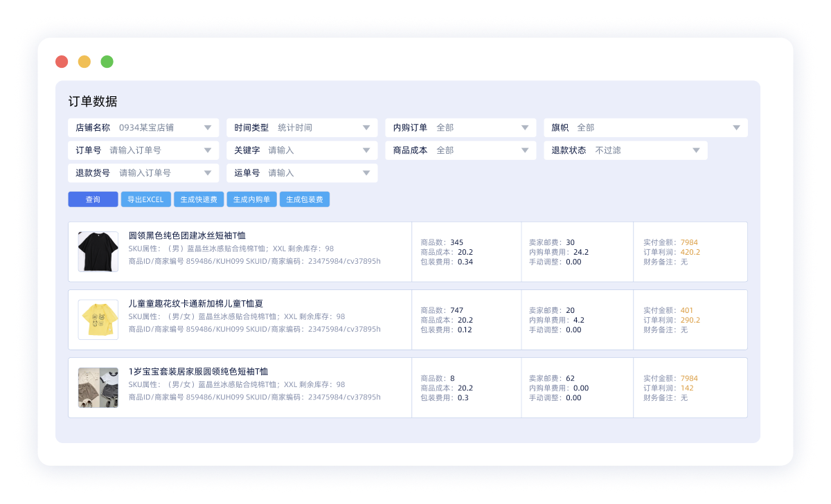The width and height of the screenshot is (831, 504).
Task: Expand the 关键字 keyword dropdown
Action: click(x=302, y=150)
